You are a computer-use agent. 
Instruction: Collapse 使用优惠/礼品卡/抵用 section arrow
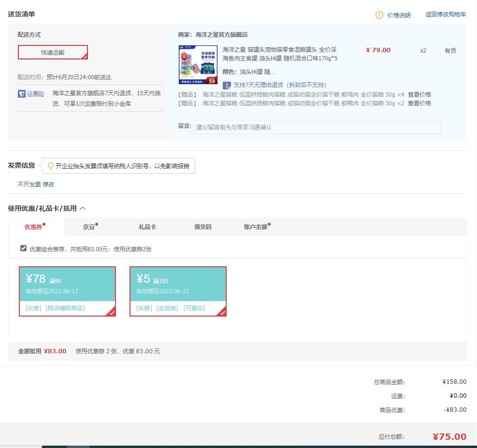83,208
